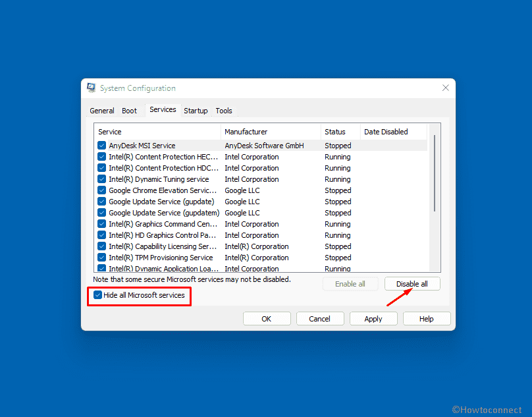The height and width of the screenshot is (417, 532).
Task: Uncheck Intel(R) Graphics Command Center checkbox
Action: (x=101, y=224)
